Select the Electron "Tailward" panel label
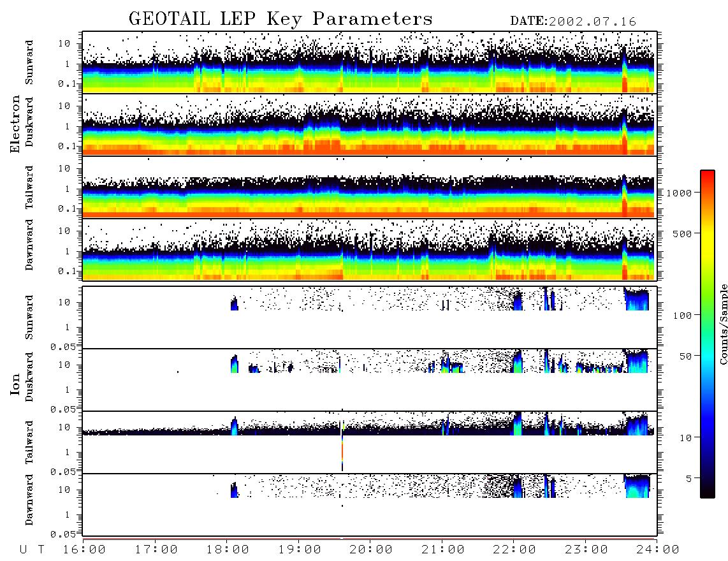Image resolution: width=728 pixels, height=561 pixels. (x=29, y=187)
